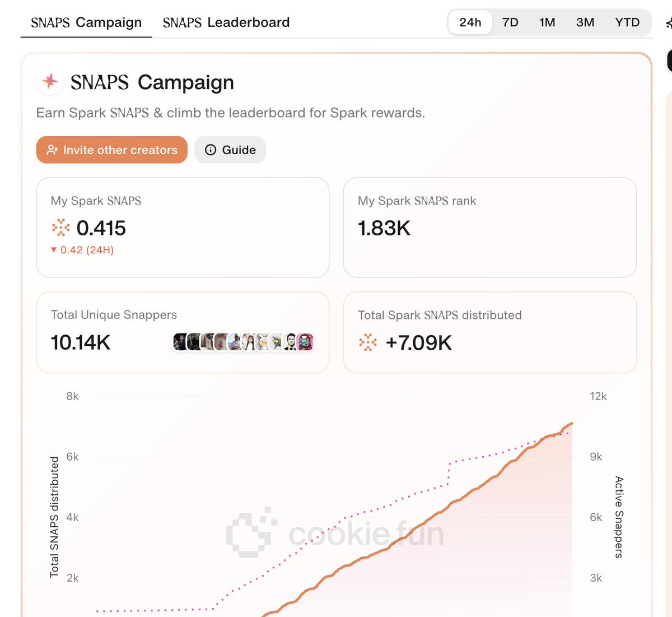Click the Active Snappers axis title
Screen dimensions: 672x617
pyautogui.click(x=619, y=517)
